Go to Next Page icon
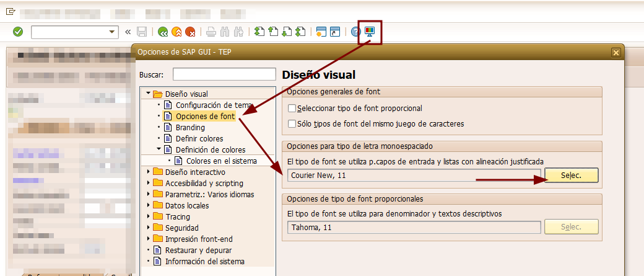This screenshot has width=644, height=276. 287,32
